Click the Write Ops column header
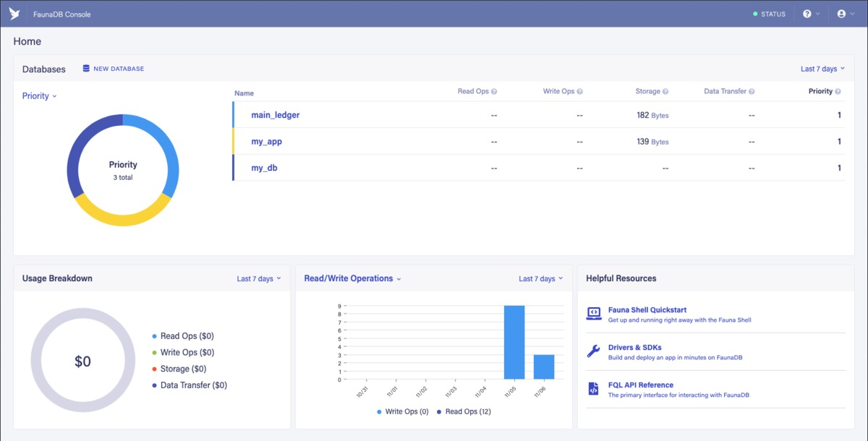The image size is (868, 441). click(558, 92)
